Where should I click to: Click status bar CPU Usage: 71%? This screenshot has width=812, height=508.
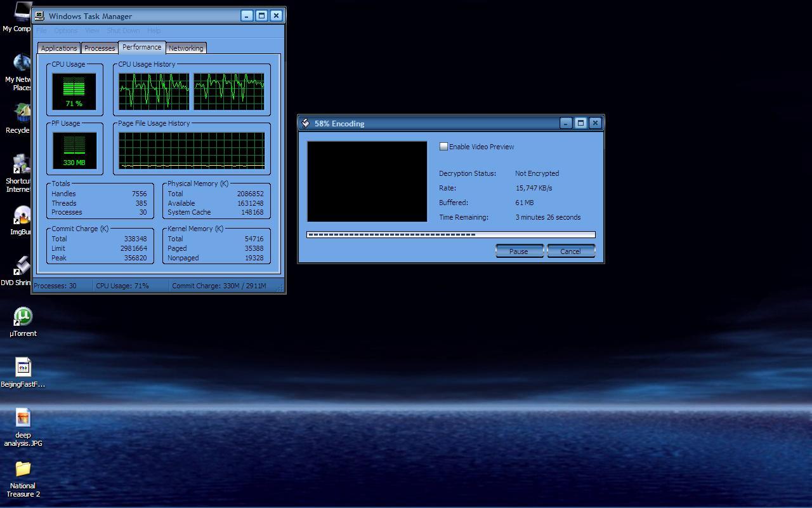click(122, 286)
